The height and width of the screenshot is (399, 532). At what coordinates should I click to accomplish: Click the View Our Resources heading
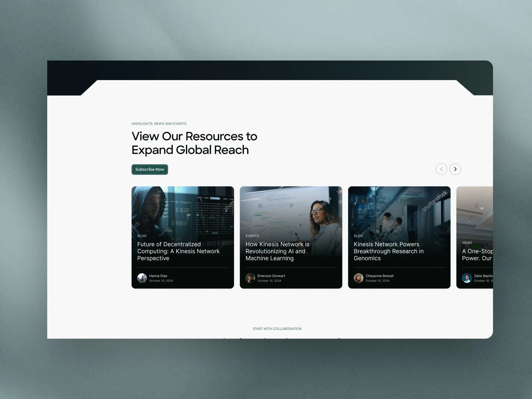coord(194,143)
